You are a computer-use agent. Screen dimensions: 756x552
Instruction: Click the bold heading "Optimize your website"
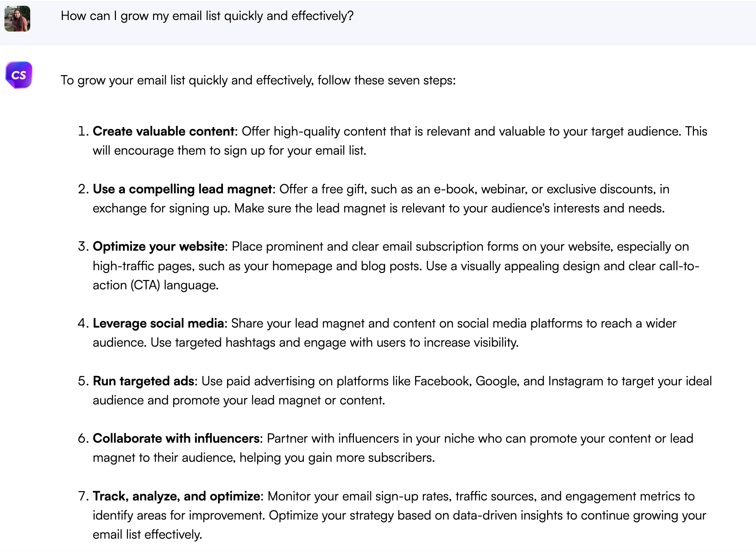tap(159, 247)
